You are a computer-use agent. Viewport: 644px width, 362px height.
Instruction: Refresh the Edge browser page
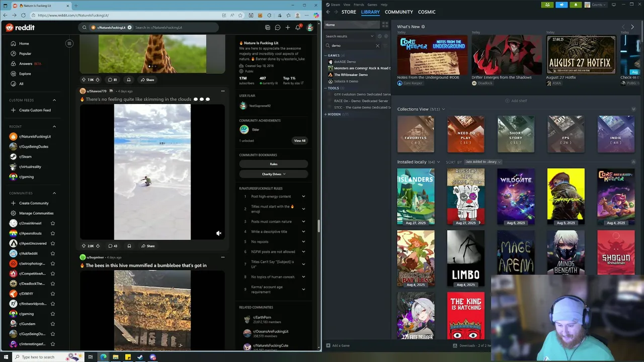coord(23,16)
